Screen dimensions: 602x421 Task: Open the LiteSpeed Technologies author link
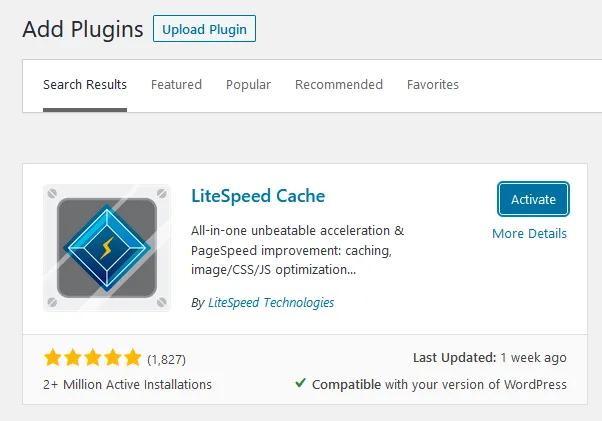tap(271, 302)
